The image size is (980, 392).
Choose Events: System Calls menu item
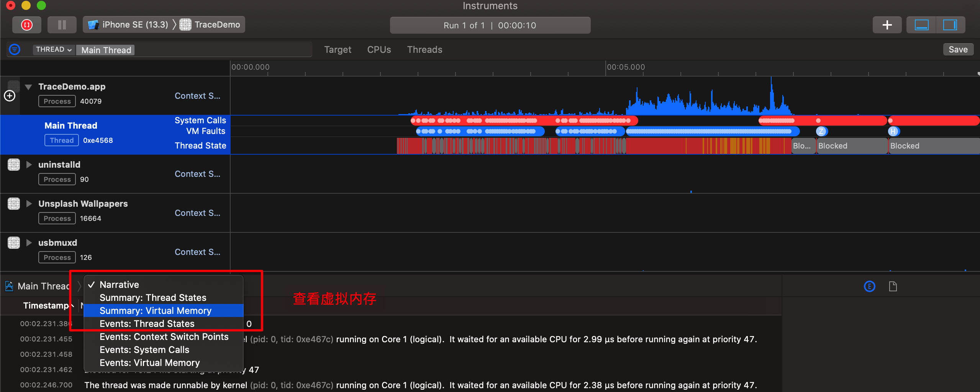(x=164, y=350)
